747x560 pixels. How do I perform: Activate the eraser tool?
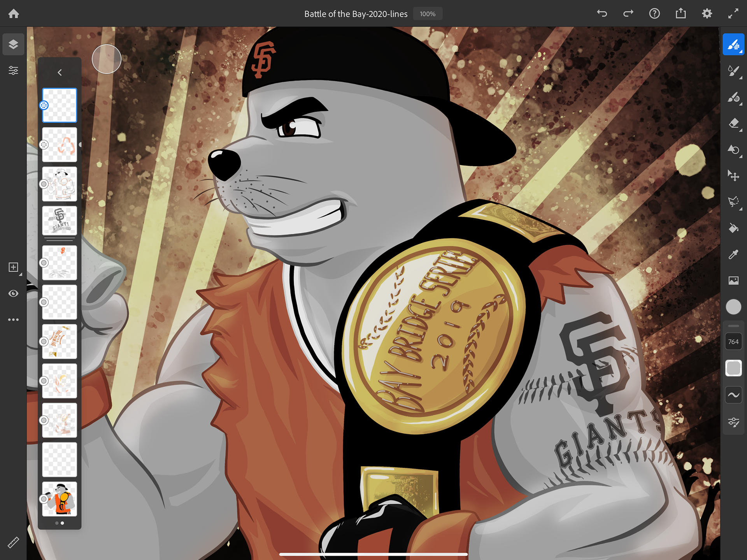733,124
